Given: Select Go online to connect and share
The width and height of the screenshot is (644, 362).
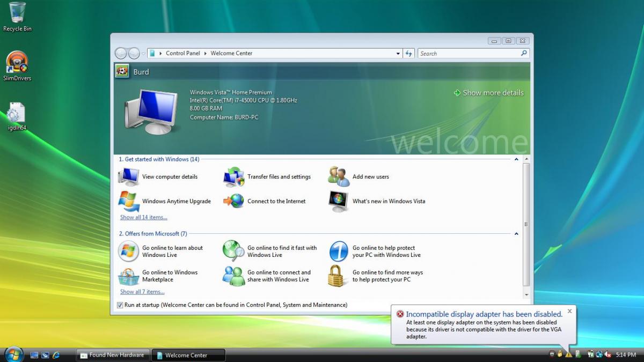Looking at the screenshot, I should pos(267,276).
